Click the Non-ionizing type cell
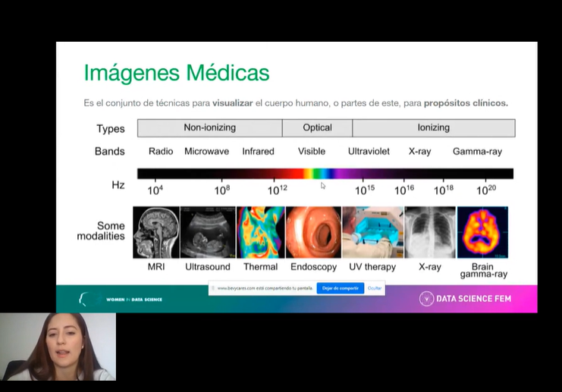The height and width of the screenshot is (392, 562). coord(209,128)
